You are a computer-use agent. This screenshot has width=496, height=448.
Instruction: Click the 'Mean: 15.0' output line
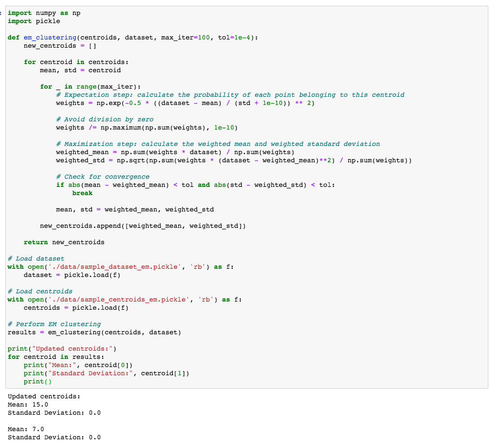click(x=28, y=405)
